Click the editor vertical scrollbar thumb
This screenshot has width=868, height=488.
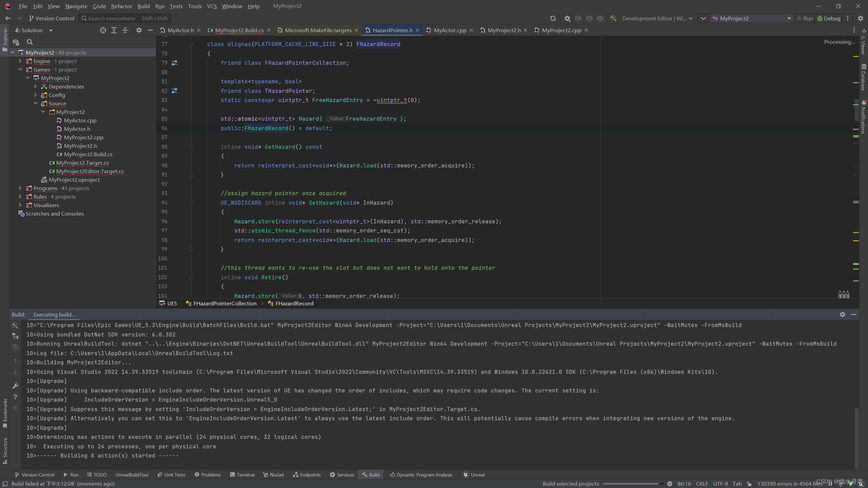(856, 111)
